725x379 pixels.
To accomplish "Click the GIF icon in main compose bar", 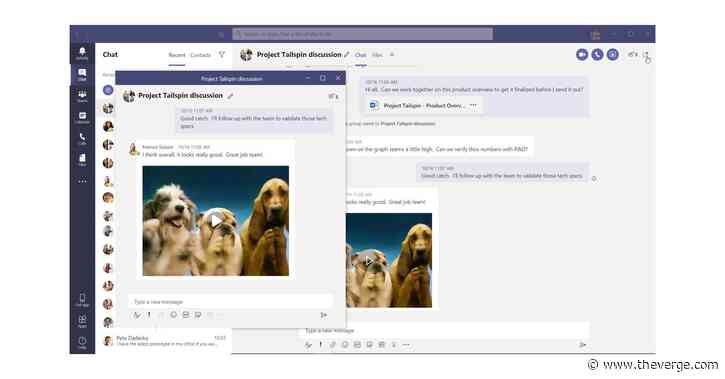I will click(x=357, y=345).
